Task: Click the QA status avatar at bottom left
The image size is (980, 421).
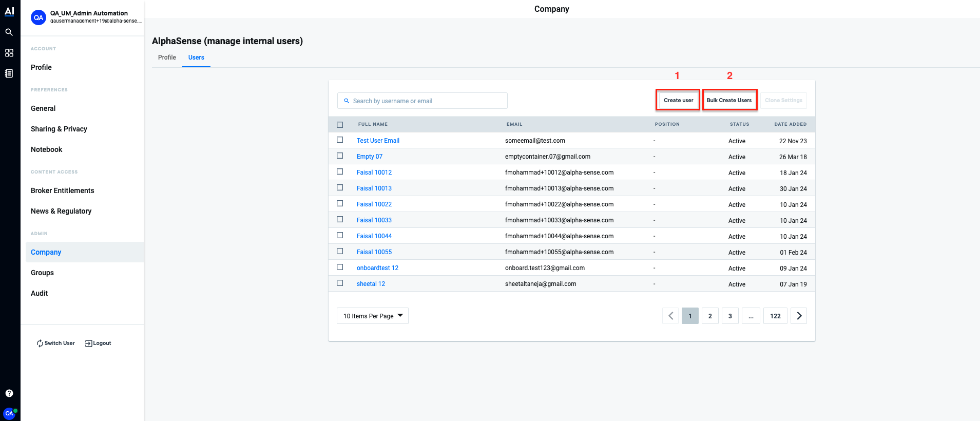Action: pyautogui.click(x=10, y=413)
